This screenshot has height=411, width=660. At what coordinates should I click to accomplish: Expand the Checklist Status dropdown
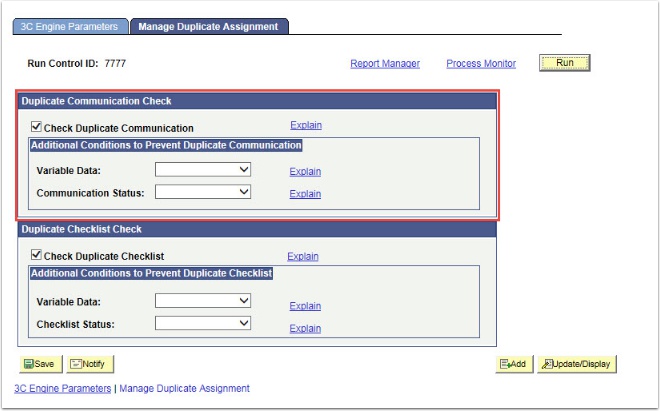click(203, 323)
